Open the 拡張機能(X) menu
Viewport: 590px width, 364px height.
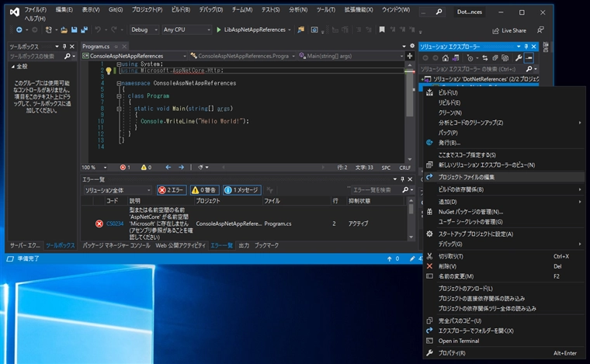pos(359,10)
